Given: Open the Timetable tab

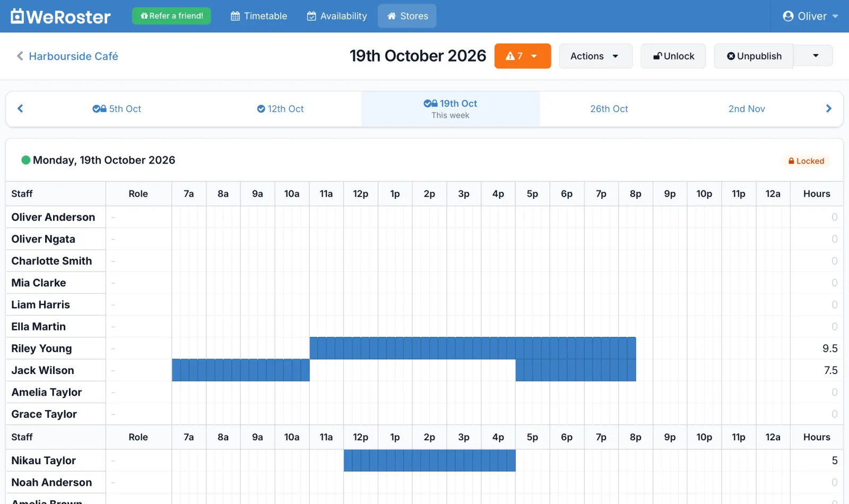Looking at the screenshot, I should pos(259,16).
